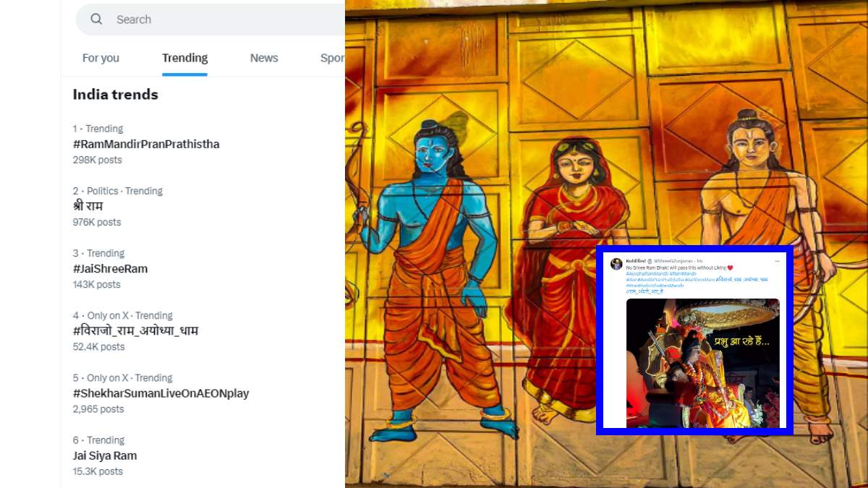Click the '6 · Trending' label

pos(98,440)
